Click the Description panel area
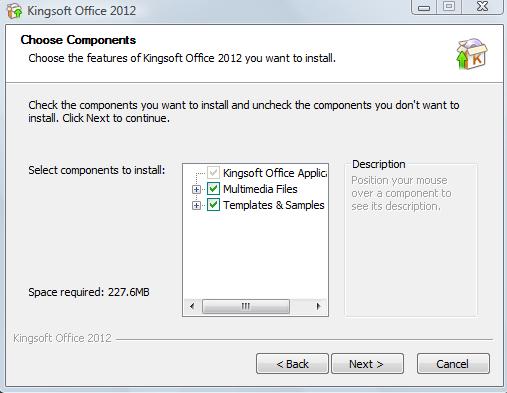 pos(411,239)
